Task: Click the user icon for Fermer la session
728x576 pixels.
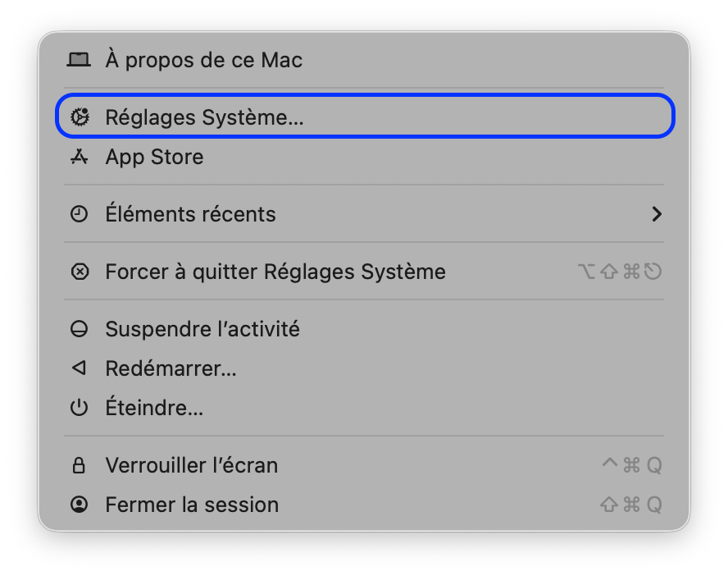Action: [79, 505]
